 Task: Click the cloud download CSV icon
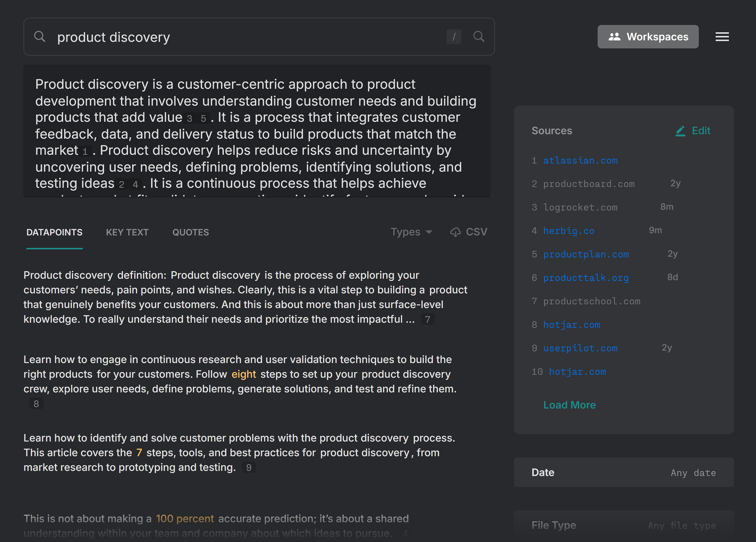(x=455, y=232)
